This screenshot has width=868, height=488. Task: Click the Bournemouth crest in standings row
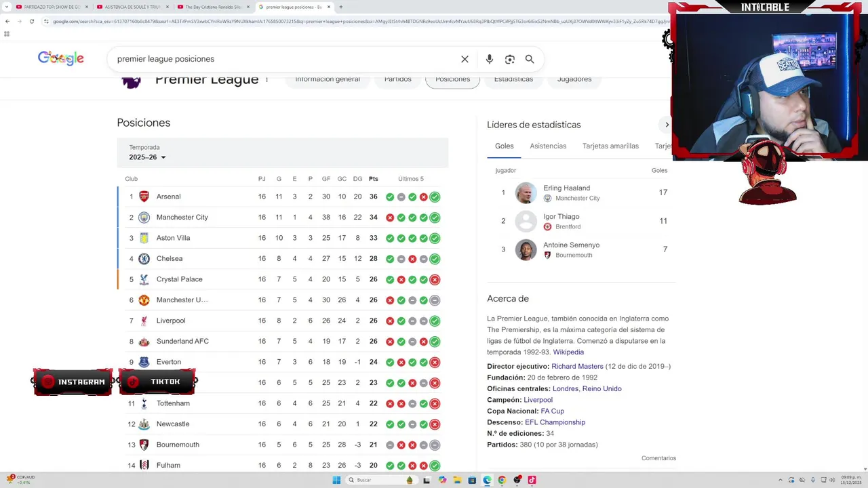pyautogui.click(x=144, y=445)
